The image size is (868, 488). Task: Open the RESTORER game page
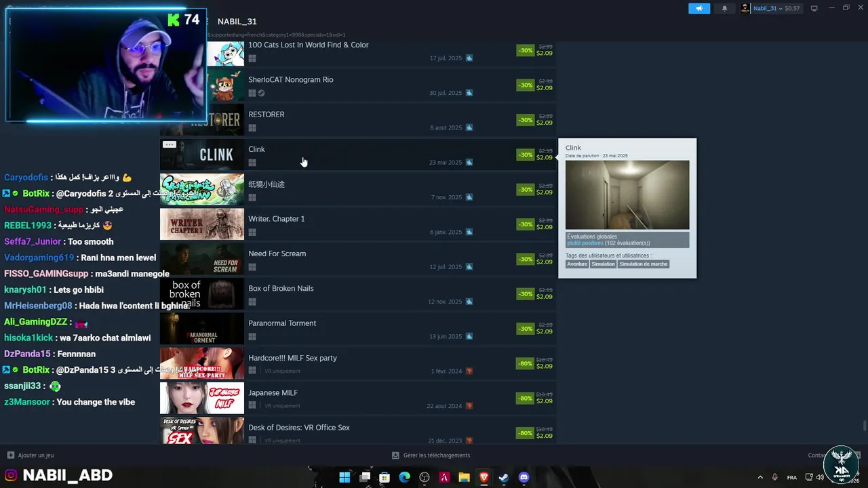(x=266, y=114)
